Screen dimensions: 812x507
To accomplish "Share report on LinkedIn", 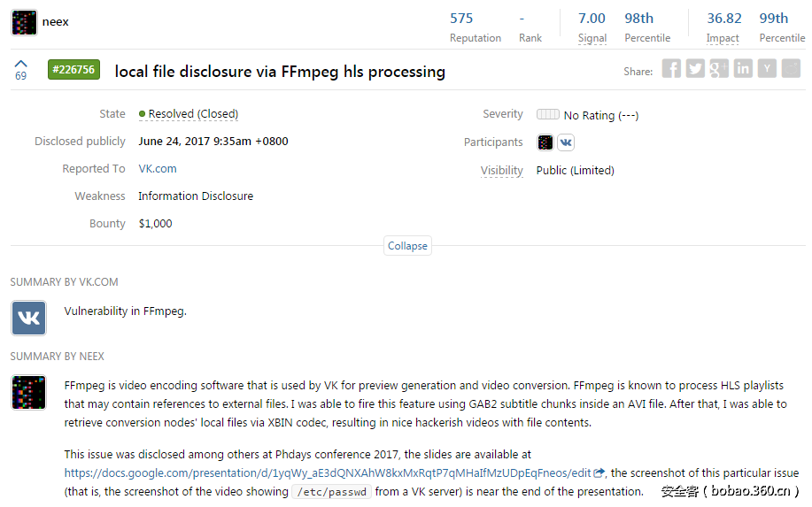I will (743, 69).
